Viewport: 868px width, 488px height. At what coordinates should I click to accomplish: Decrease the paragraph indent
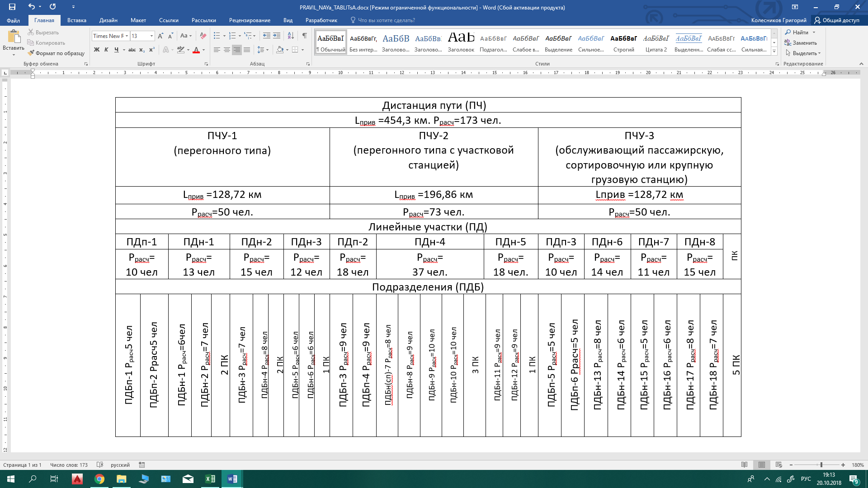[267, 36]
